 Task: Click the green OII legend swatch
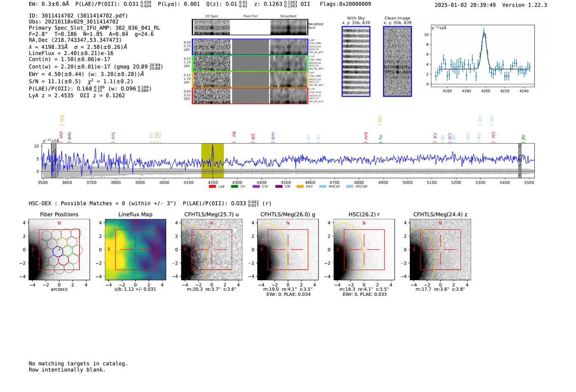click(235, 186)
